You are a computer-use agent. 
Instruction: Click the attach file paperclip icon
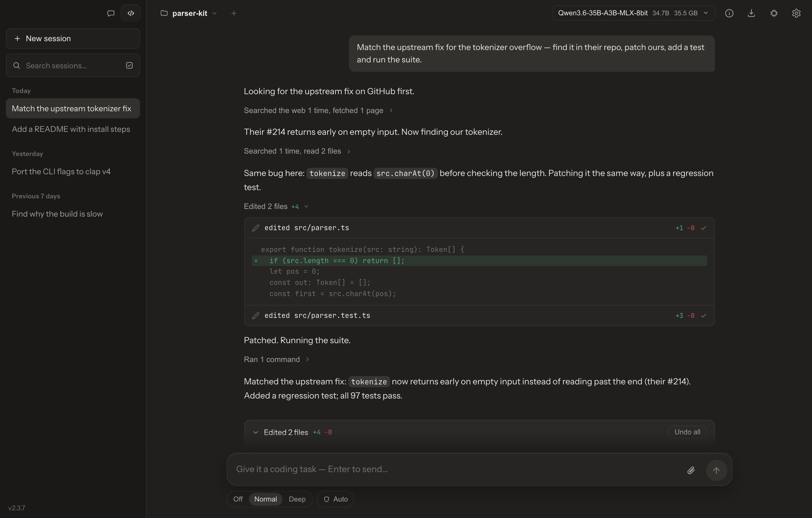[691, 470]
